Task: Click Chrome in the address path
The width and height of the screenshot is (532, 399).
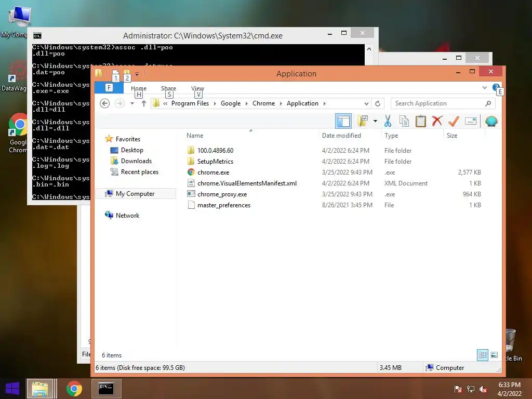Action: tap(263, 103)
